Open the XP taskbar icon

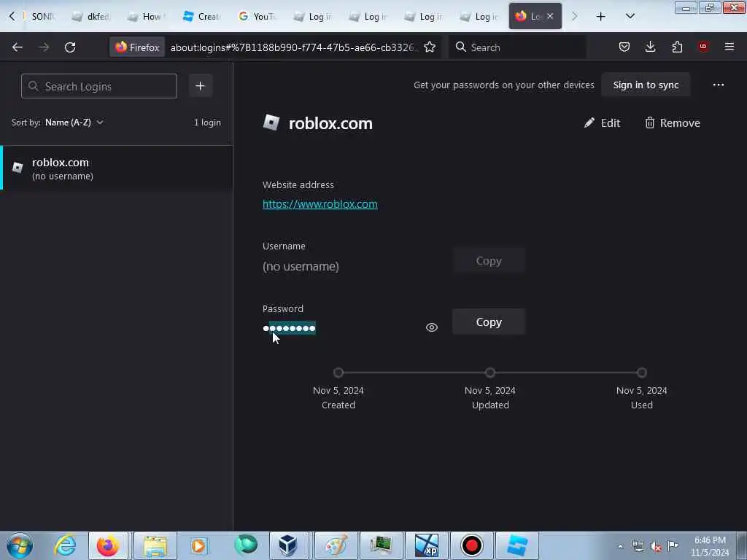coord(426,545)
